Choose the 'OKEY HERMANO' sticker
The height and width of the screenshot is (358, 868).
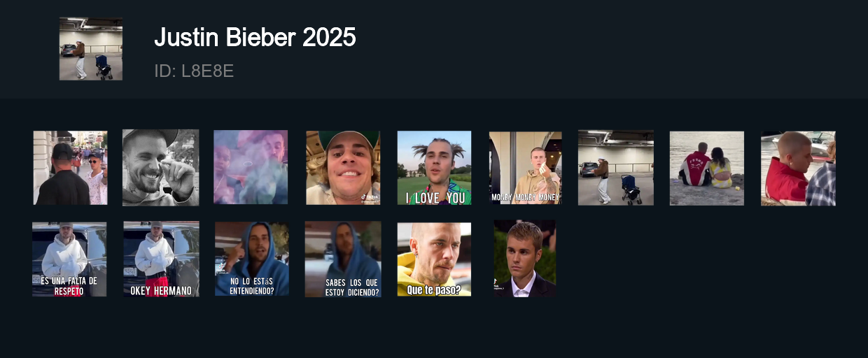(161, 259)
